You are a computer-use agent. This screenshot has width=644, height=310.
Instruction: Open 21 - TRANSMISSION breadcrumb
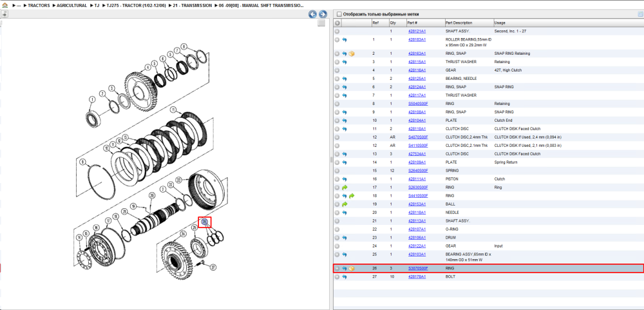click(193, 6)
